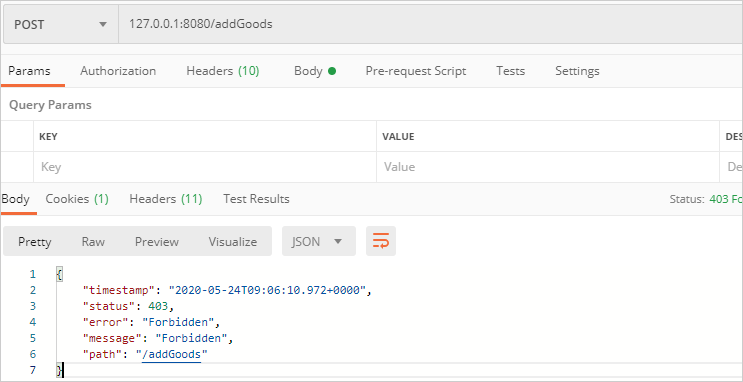Switch to the request Params tab
Screen dimensions: 743x382
[x=29, y=71]
